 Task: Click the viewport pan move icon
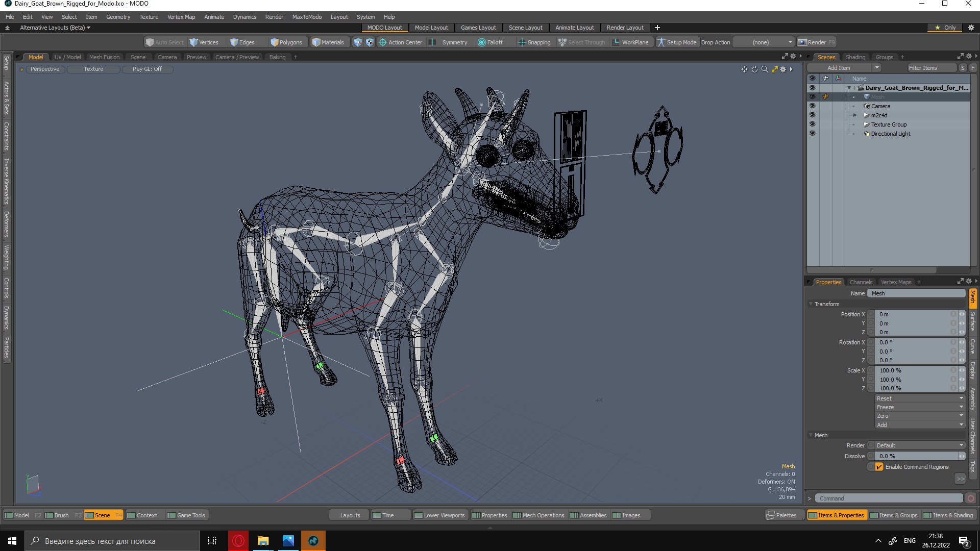744,69
